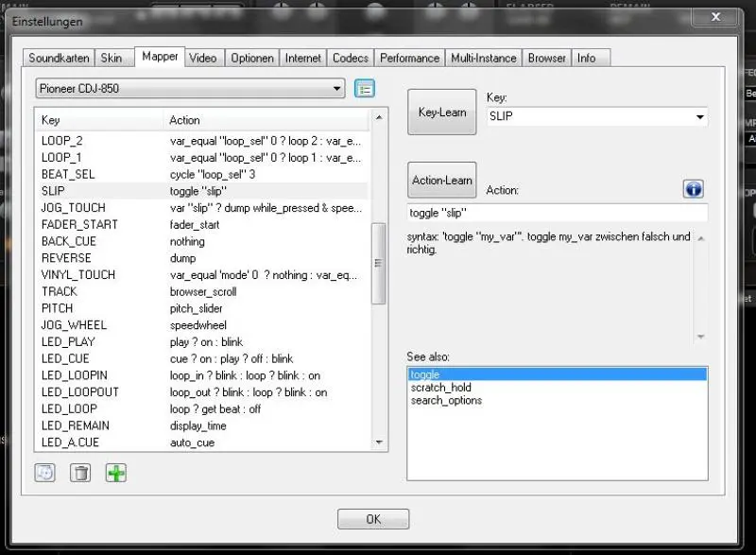Click the Action text field
Viewport: 756px width, 555px height.
(x=558, y=213)
